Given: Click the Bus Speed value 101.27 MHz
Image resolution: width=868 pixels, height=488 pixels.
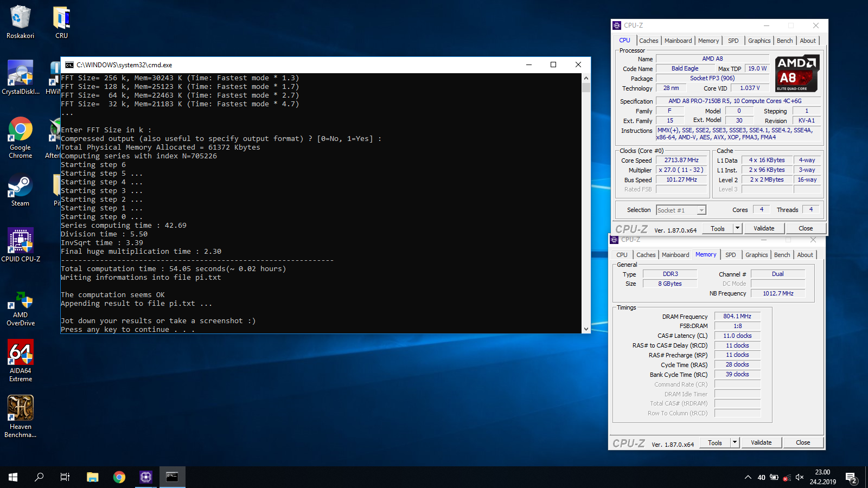Looking at the screenshot, I should [681, 179].
